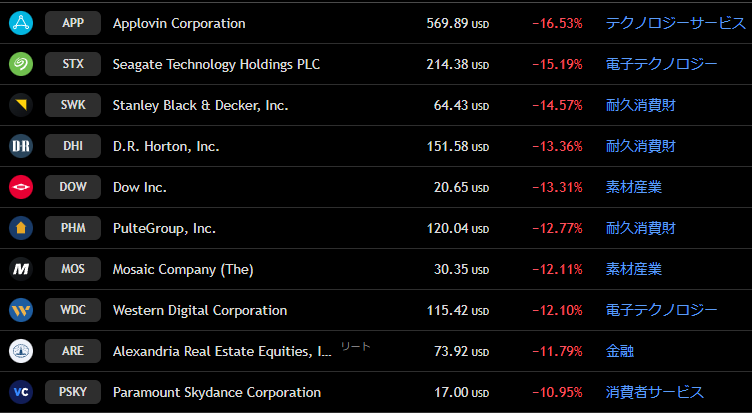
Task: Click the Alexandria Real Estate logo icon
Action: point(21,351)
